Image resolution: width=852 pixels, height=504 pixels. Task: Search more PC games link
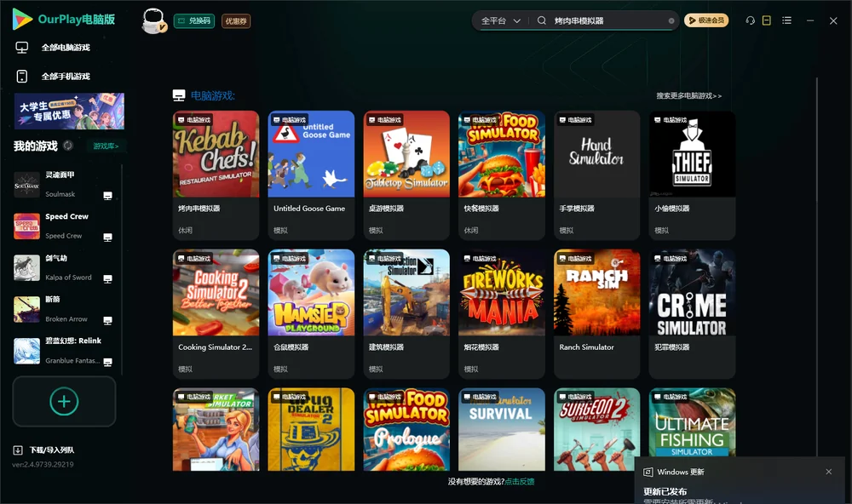coord(688,96)
